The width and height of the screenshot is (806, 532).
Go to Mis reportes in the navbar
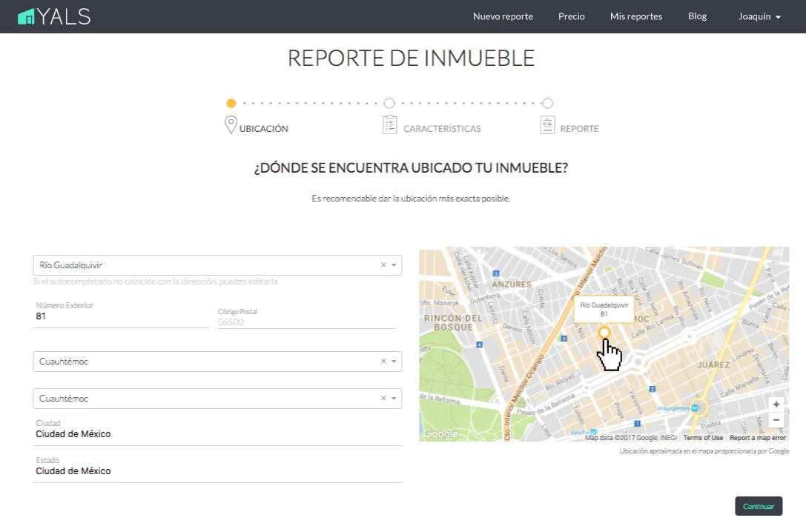[x=635, y=16]
